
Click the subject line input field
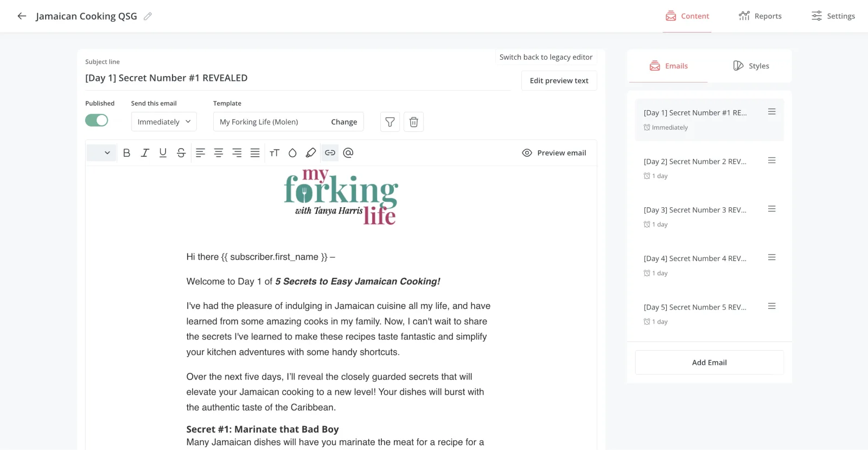[x=297, y=78]
